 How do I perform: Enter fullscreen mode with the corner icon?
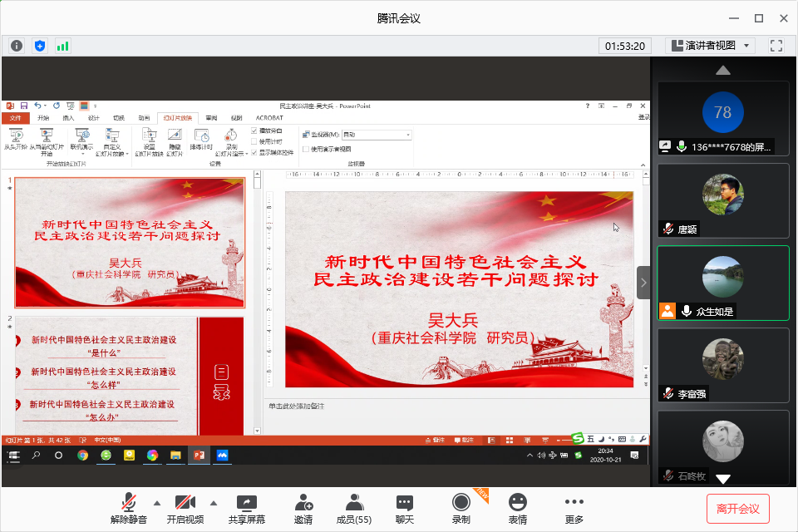pos(776,46)
